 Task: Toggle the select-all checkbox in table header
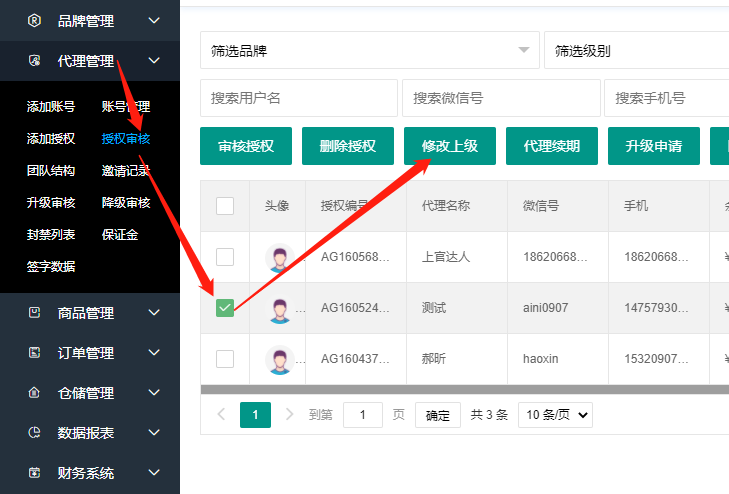tap(225, 206)
